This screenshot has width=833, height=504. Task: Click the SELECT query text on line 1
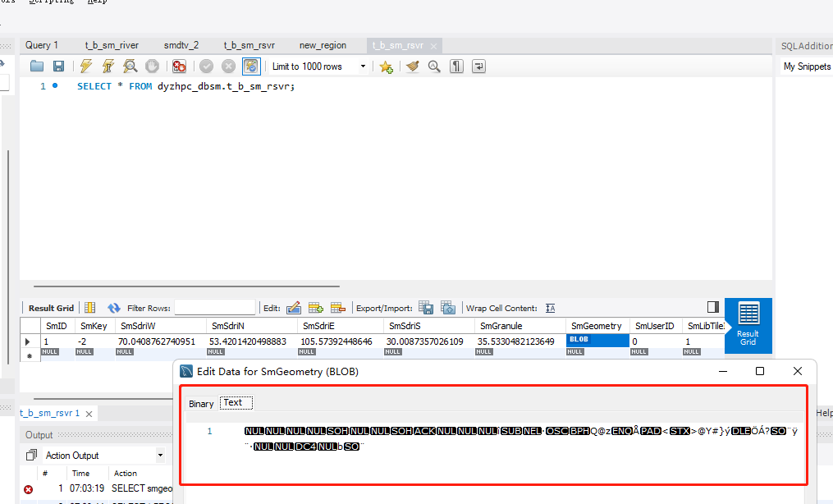coord(186,86)
